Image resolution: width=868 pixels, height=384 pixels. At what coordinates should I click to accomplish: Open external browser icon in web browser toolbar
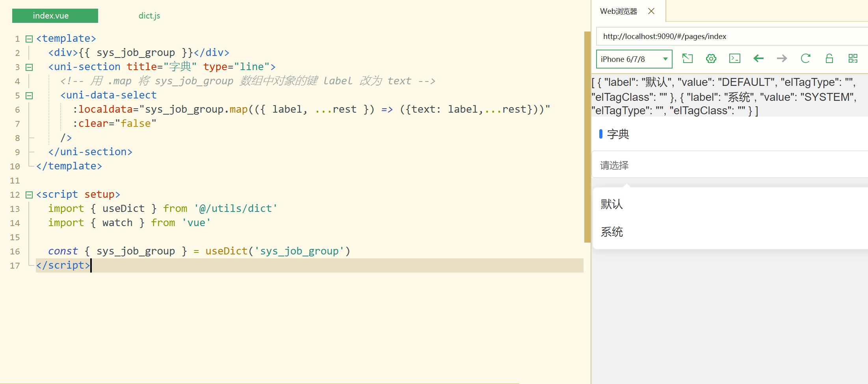pos(688,59)
